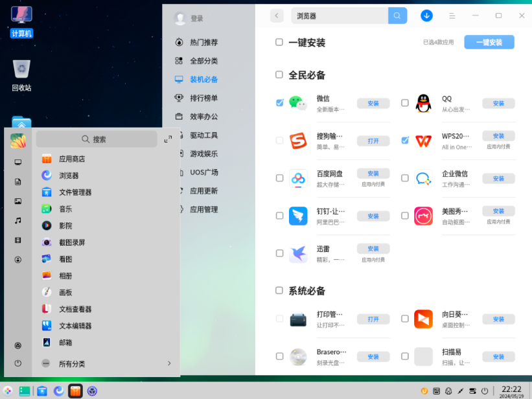
Task: Click the download manager icon in app store
Action: point(426,16)
